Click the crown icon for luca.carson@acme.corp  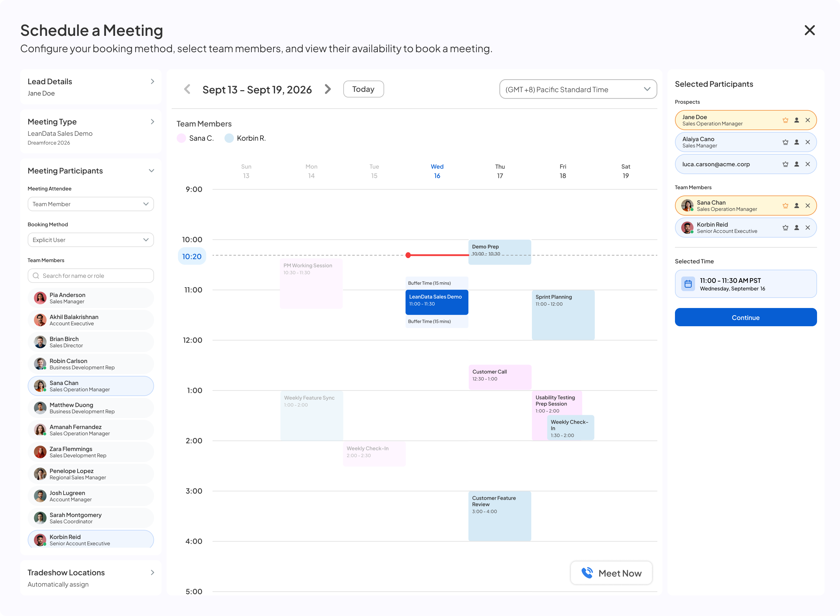click(x=785, y=164)
